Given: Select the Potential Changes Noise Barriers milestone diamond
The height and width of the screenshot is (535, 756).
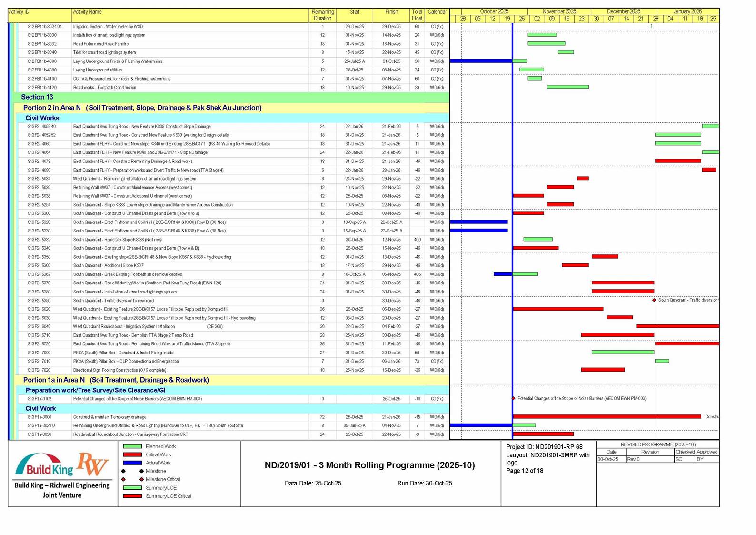Looking at the screenshot, I should tap(513, 398).
